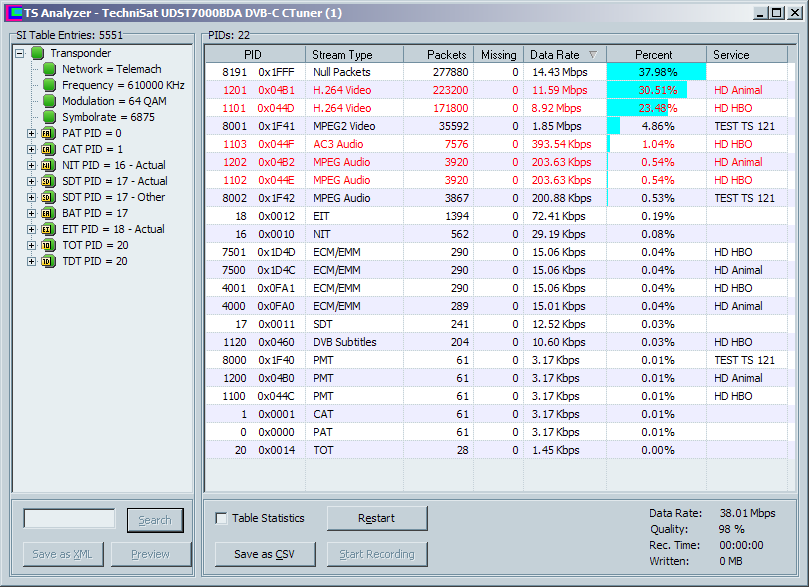The image size is (809, 587).
Task: Select the MPEG2 Video stream row
Action: point(496,126)
